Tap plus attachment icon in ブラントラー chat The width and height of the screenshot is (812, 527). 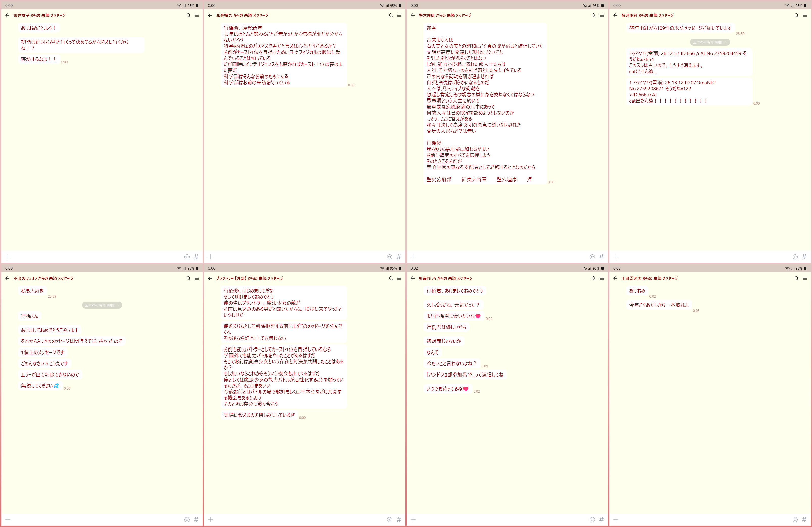click(211, 519)
